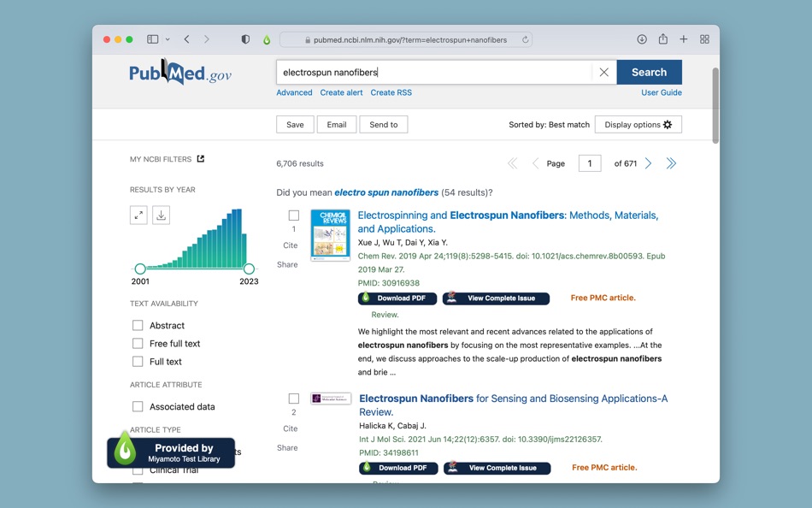Click the 'electro spun nanofibers' suggestion link
Viewport: 812px width, 508px height.
[x=386, y=192]
